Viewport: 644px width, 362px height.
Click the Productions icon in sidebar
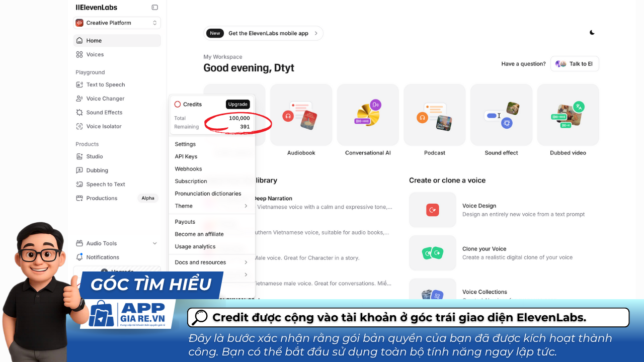[79, 198]
